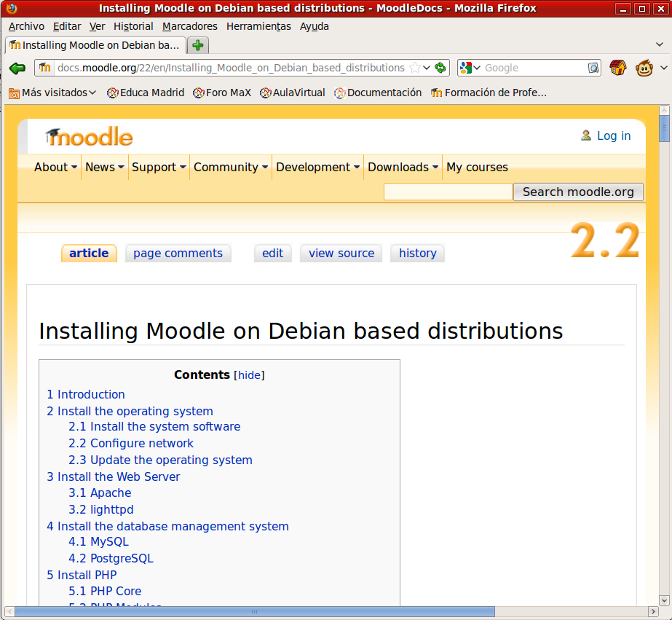Click the home icon in toolbar

click(617, 68)
